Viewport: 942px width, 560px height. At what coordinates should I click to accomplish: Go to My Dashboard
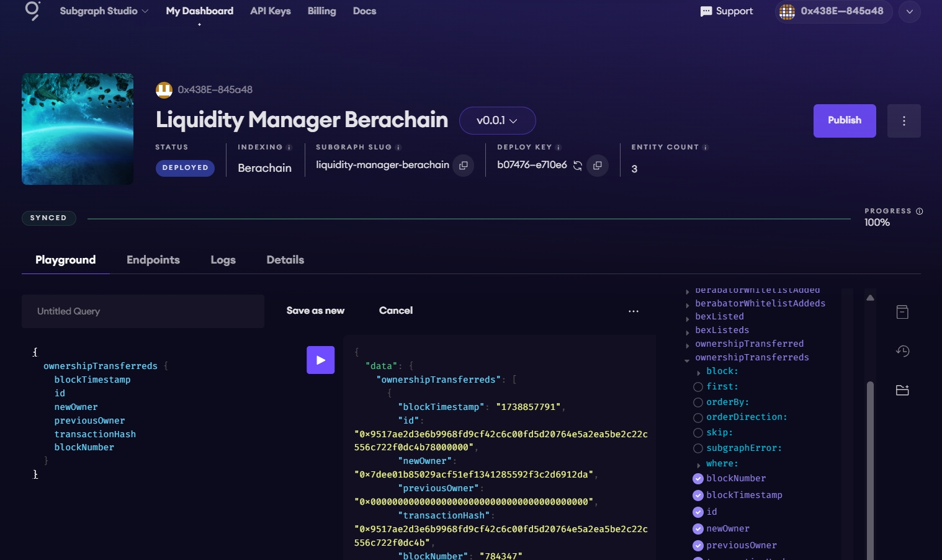click(x=200, y=11)
